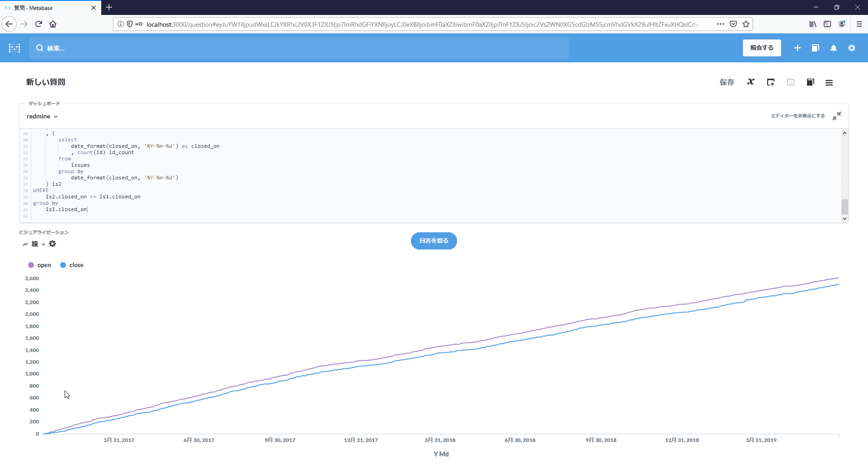
Task: Click the collapse editor arrows icon
Action: click(x=837, y=116)
